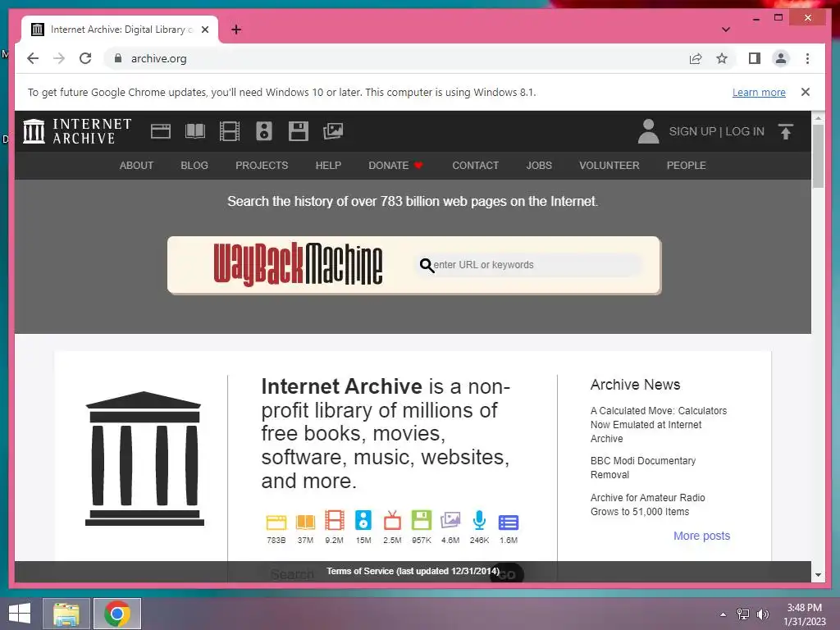
Task: Open the Audio speaker icon in header
Action: 263,131
